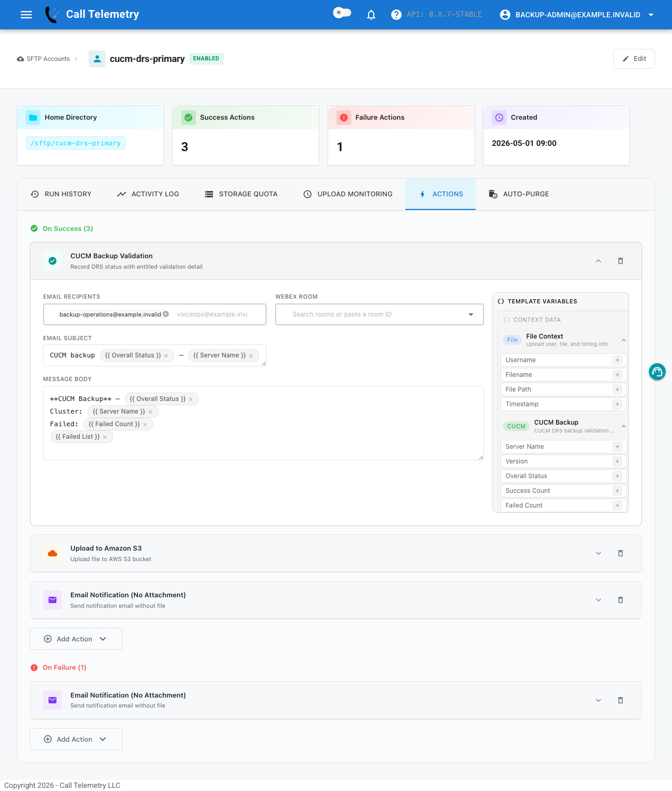The image size is (672, 791).
Task: Open Add Action menu under On Success
Action: click(76, 639)
